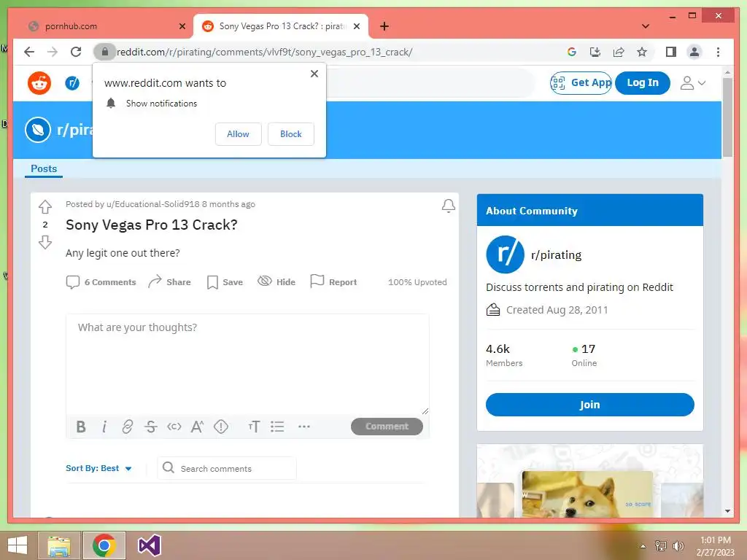Click the page vertical scrollbar thumb
The image size is (747, 560).
click(x=727, y=117)
